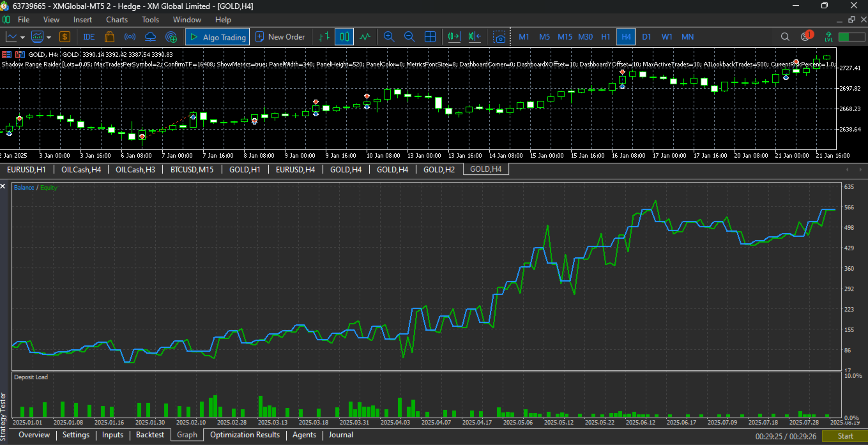Screen dimensions: 868x445
Task: Switch chart to candlestick display
Action: (344, 37)
